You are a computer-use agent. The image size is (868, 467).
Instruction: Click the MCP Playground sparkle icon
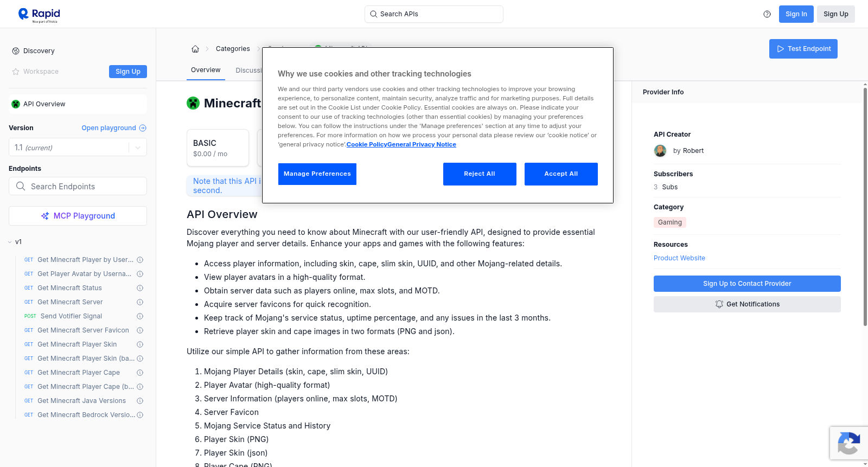pos(45,216)
